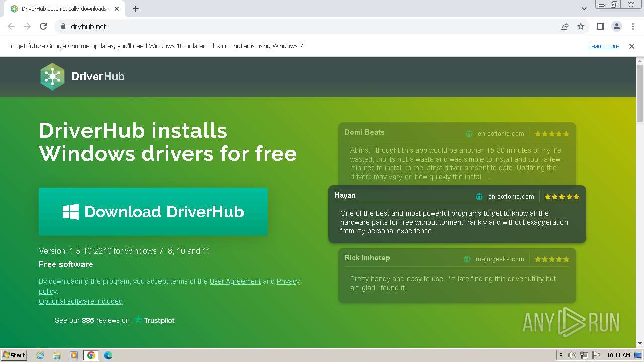Click the "Free software" text

pos(66,264)
